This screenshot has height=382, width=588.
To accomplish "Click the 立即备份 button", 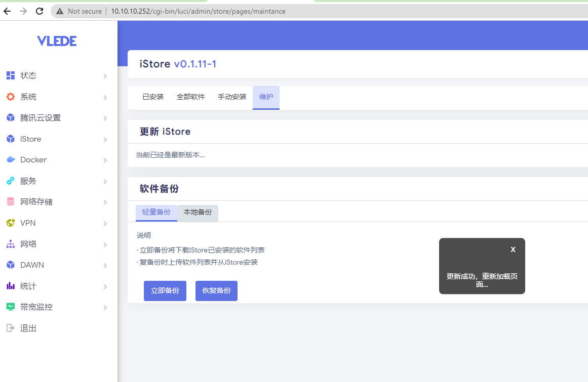I will (x=165, y=290).
